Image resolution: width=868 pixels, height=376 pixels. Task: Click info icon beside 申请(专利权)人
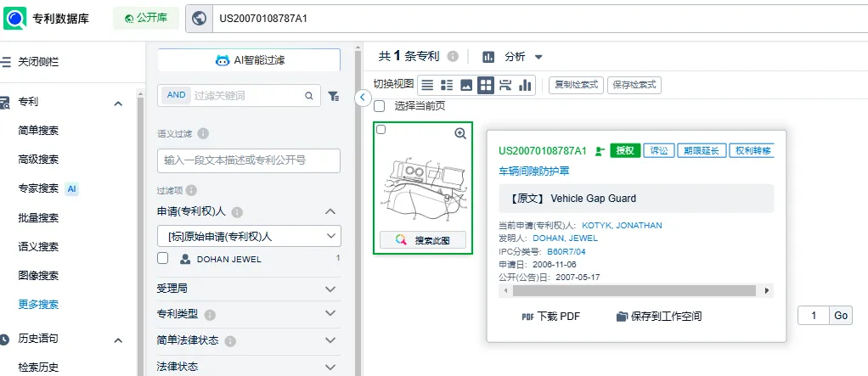coord(237,212)
